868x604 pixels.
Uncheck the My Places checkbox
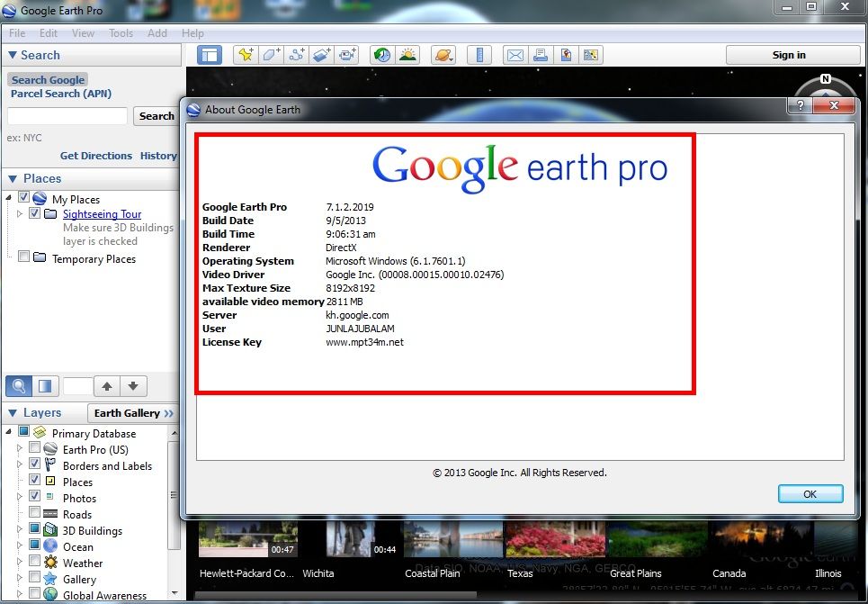coord(23,197)
